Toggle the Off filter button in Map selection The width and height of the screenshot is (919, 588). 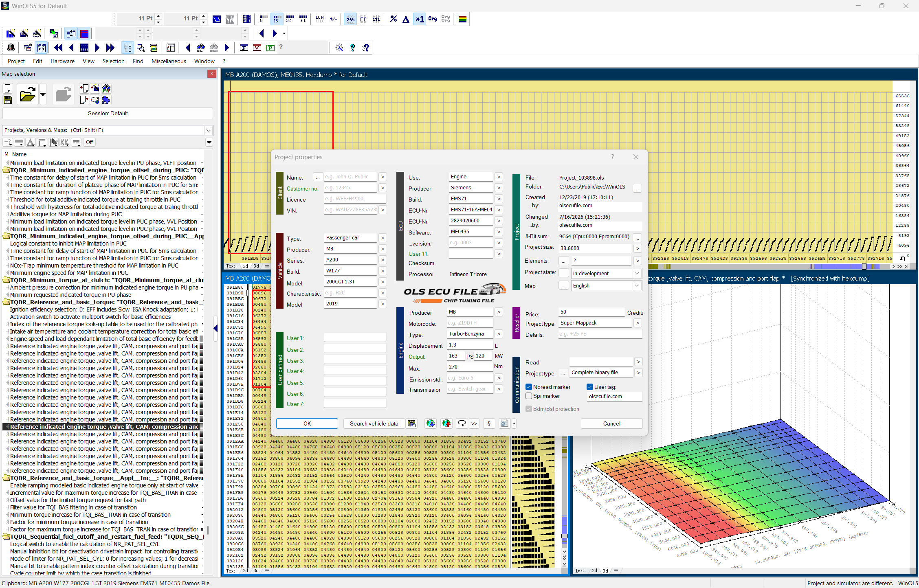(x=90, y=142)
